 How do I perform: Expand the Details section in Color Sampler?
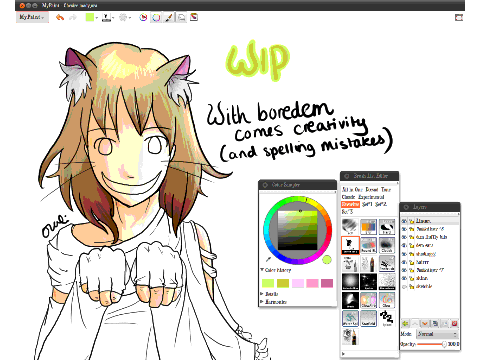coord(269,294)
